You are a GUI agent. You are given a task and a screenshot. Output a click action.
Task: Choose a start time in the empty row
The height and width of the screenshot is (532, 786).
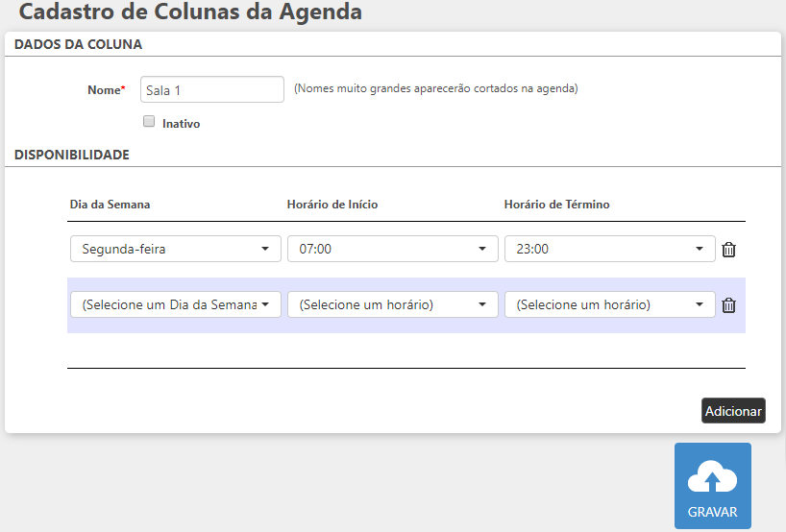[x=392, y=304]
